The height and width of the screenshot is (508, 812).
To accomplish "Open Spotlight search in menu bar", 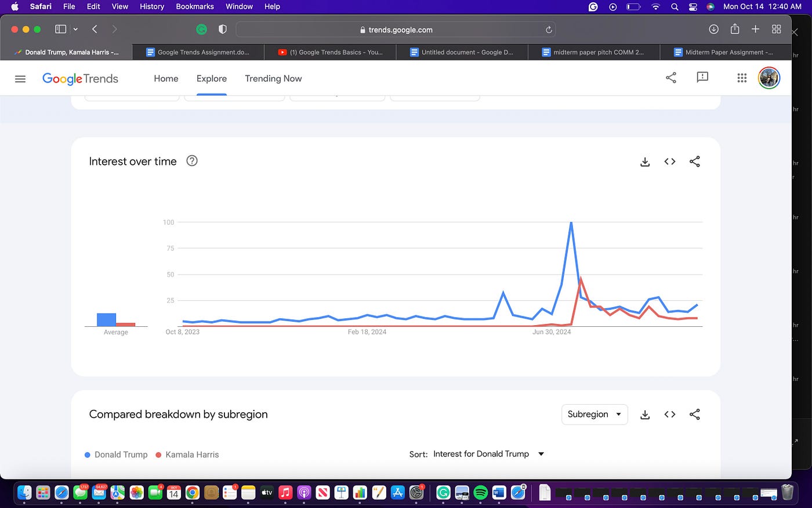I will click(675, 7).
